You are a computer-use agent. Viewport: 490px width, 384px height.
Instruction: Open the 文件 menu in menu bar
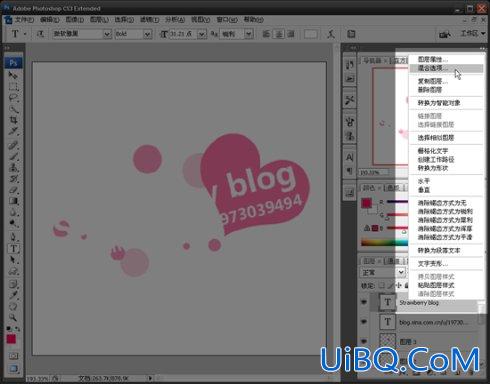(24, 20)
